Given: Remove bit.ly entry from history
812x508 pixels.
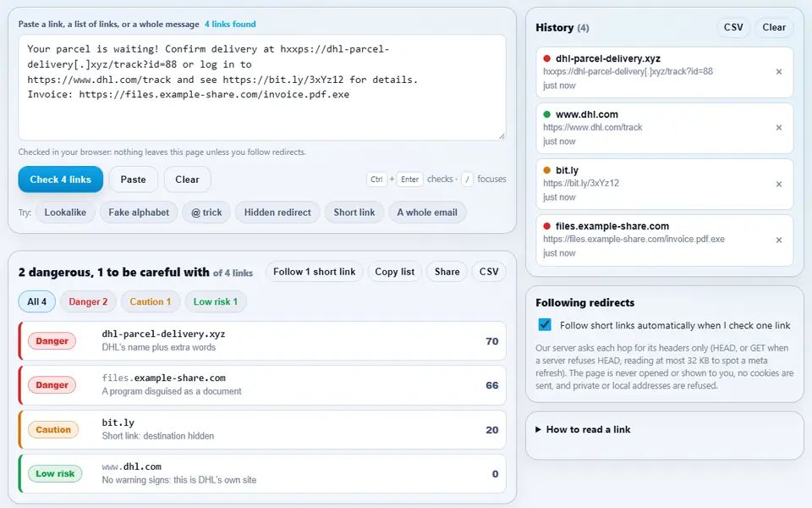Looking at the screenshot, I should pos(778,184).
